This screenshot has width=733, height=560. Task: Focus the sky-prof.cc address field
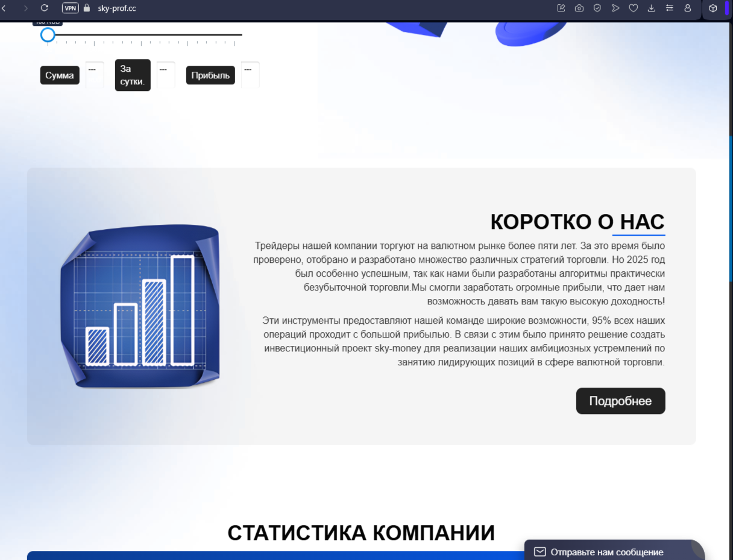point(117,8)
